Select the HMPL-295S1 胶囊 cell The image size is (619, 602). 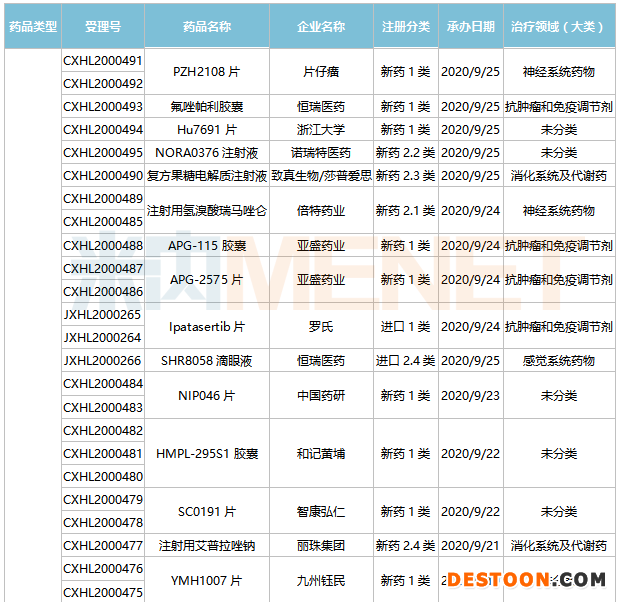coord(207,454)
